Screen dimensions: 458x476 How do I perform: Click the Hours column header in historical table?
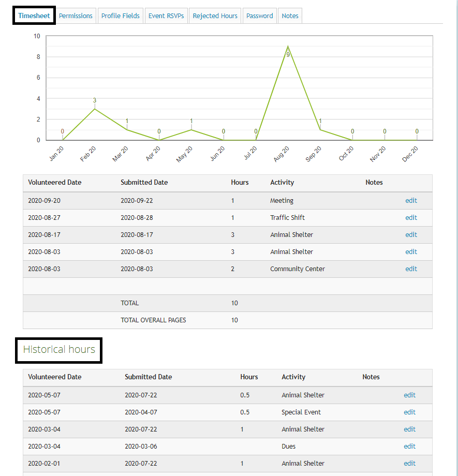point(249,377)
